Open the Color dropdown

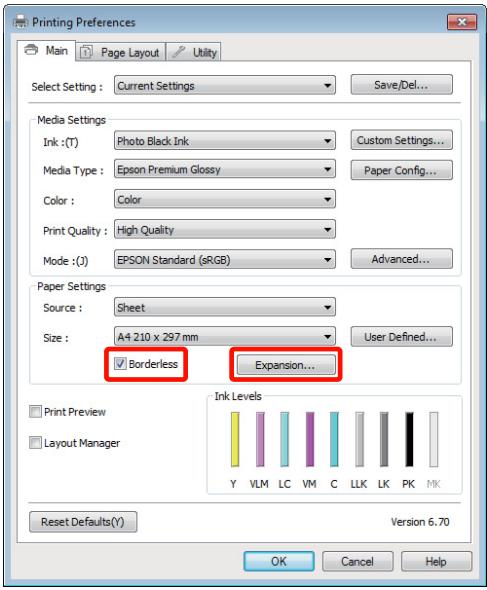pyautogui.click(x=225, y=199)
